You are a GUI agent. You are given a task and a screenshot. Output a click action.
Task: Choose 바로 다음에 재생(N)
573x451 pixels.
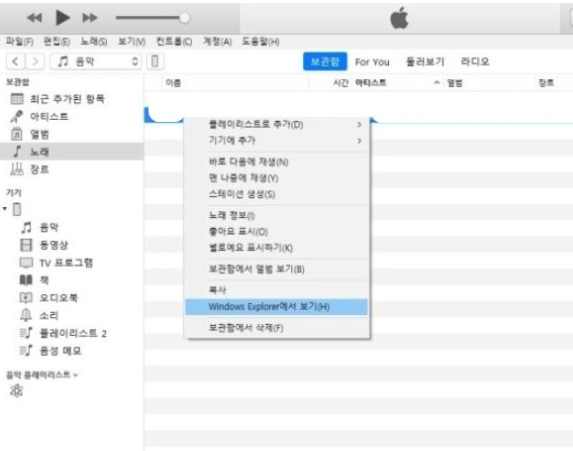(277, 162)
